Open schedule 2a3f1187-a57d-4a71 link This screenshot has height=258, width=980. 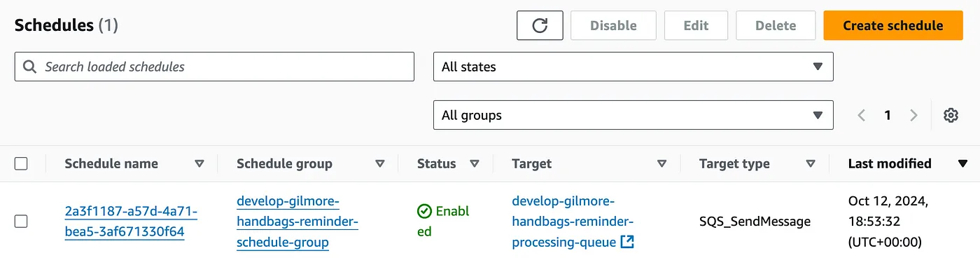[x=130, y=222]
